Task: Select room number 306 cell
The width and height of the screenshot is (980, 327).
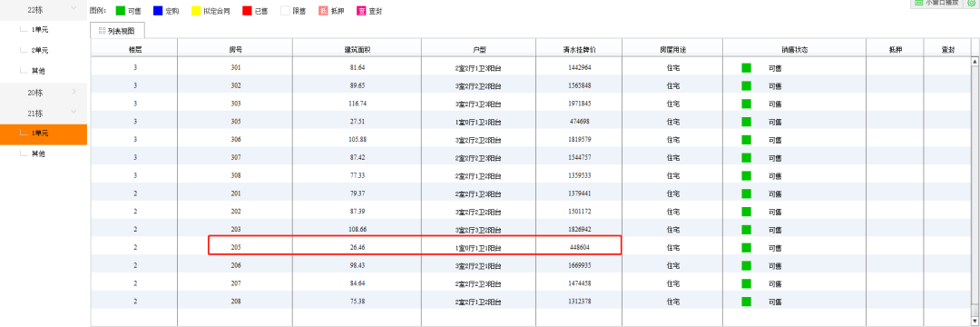Action: click(235, 139)
